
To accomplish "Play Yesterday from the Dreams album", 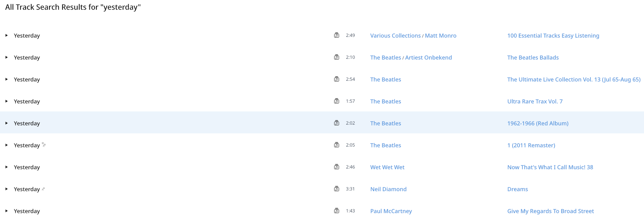I will (7, 189).
